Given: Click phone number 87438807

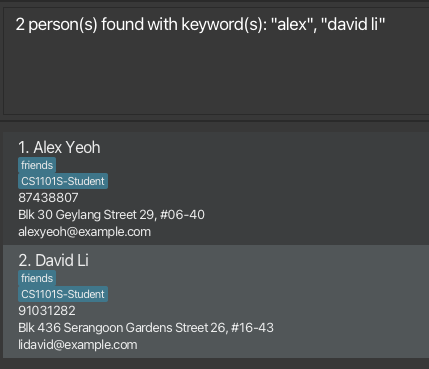Looking at the screenshot, I should tap(48, 198).
